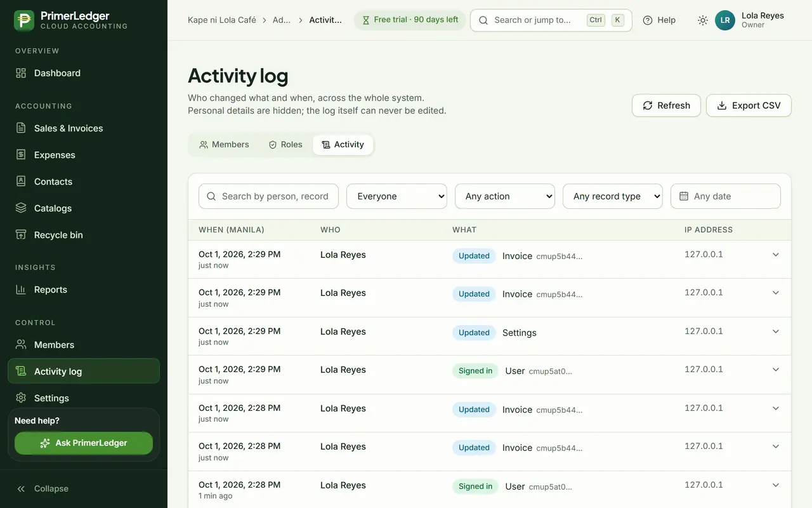This screenshot has width=812, height=508.
Task: Click the Free trial 90 days left badge
Action: click(410, 20)
